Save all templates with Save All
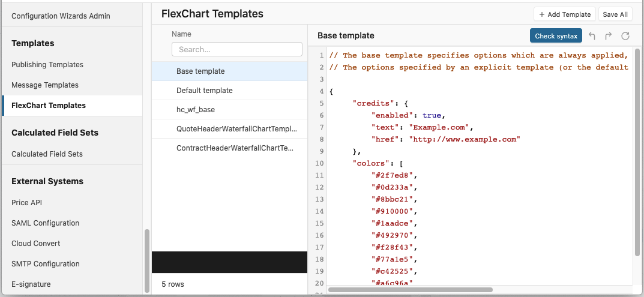This screenshot has height=297, width=644. pos(615,14)
